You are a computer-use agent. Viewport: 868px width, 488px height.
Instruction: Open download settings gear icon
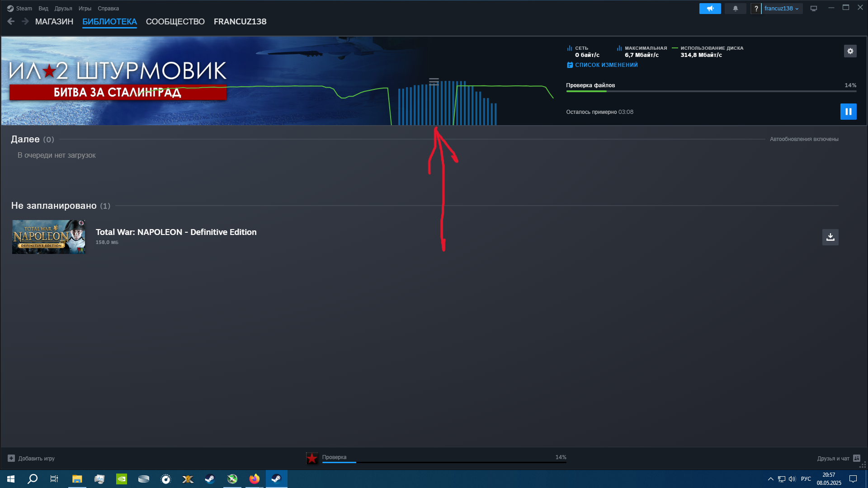pyautogui.click(x=850, y=51)
